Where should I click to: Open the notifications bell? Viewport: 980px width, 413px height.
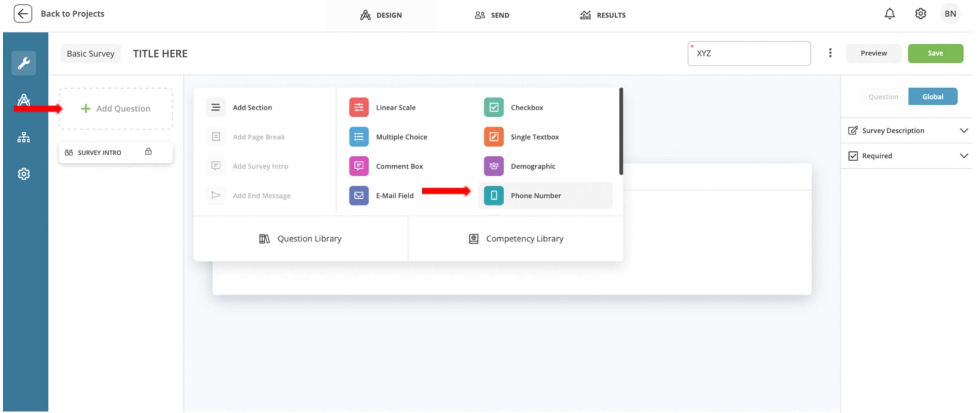tap(890, 14)
